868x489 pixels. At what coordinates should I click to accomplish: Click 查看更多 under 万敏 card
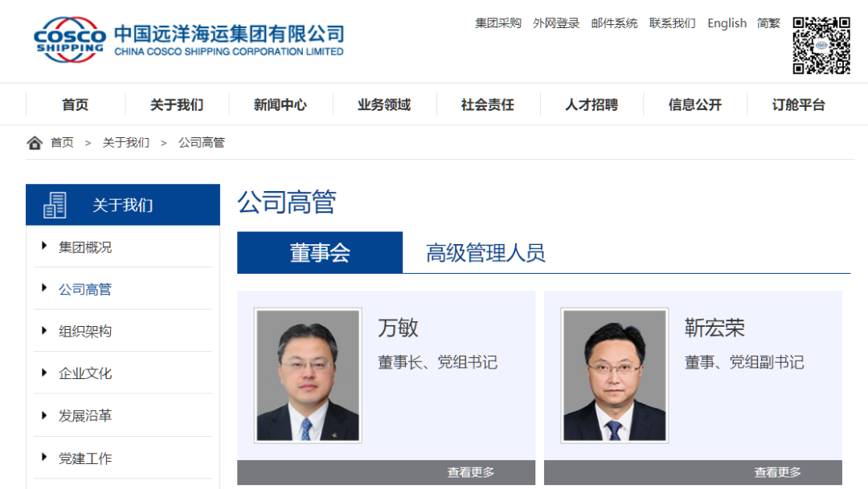(470, 472)
